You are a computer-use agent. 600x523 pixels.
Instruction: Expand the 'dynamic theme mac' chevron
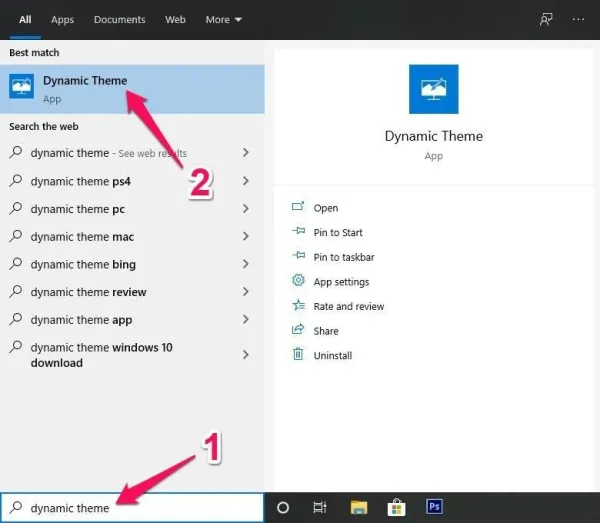[x=246, y=236]
